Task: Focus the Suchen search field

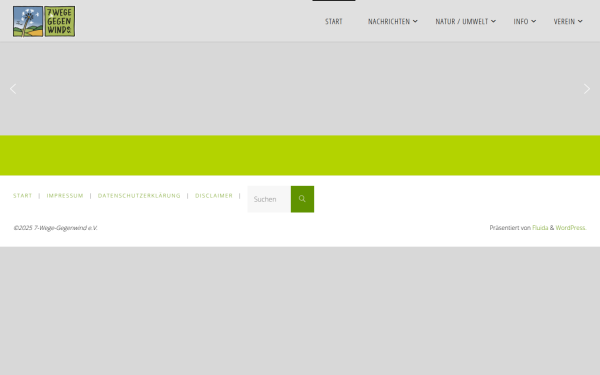Action: click(269, 199)
